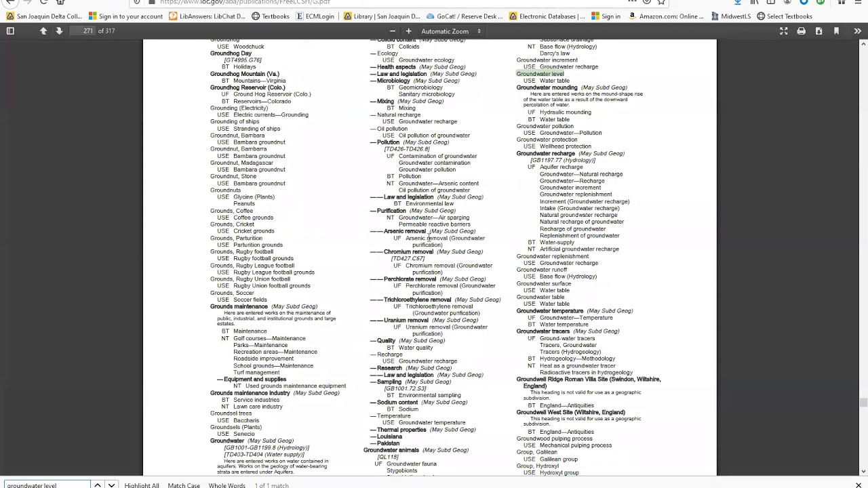This screenshot has height=488, width=868.
Task: Click 'Groundwater recharge' bold heading
Action: pos(545,153)
